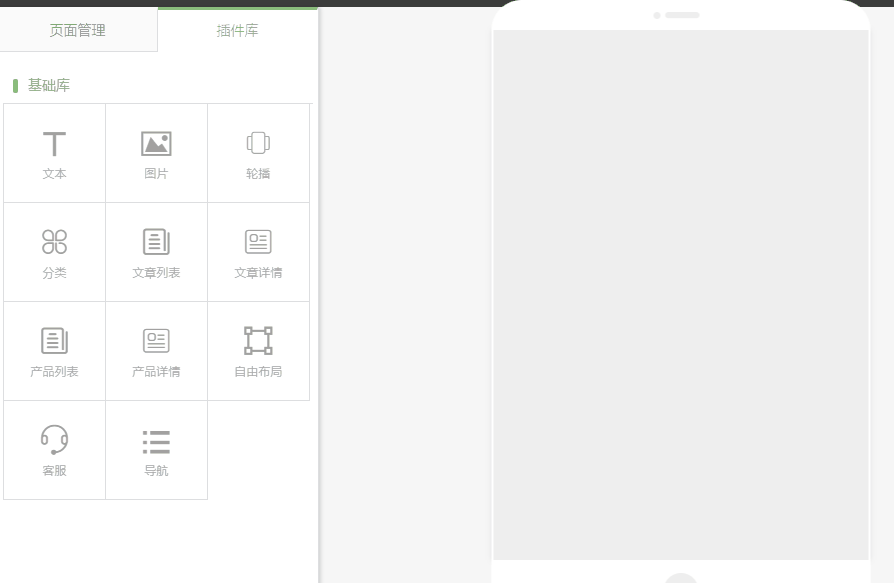Viewport: 894px width, 583px height.
Task: Click the 客服 customer service headset icon
Action: (x=54, y=439)
